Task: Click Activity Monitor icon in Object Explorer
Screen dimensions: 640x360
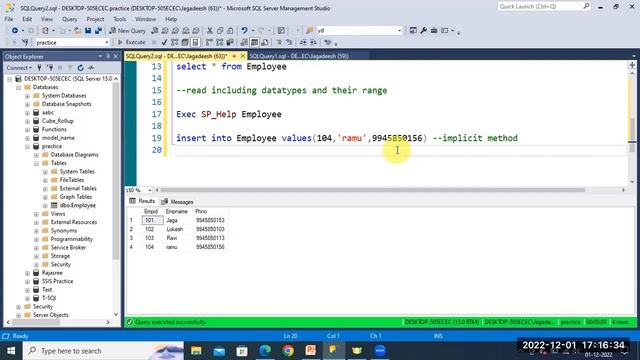Action: (91, 68)
